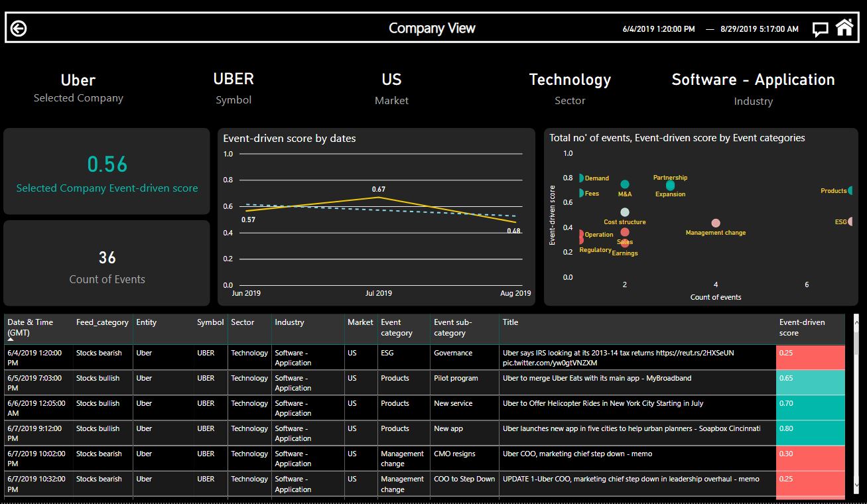The width and height of the screenshot is (867, 504).
Task: Open the comments speech bubble icon
Action: click(821, 30)
